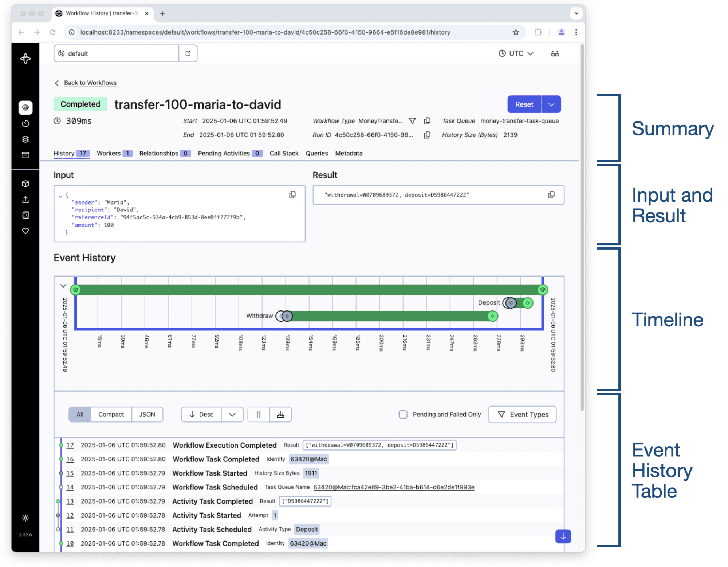Download the event history

[x=280, y=415]
